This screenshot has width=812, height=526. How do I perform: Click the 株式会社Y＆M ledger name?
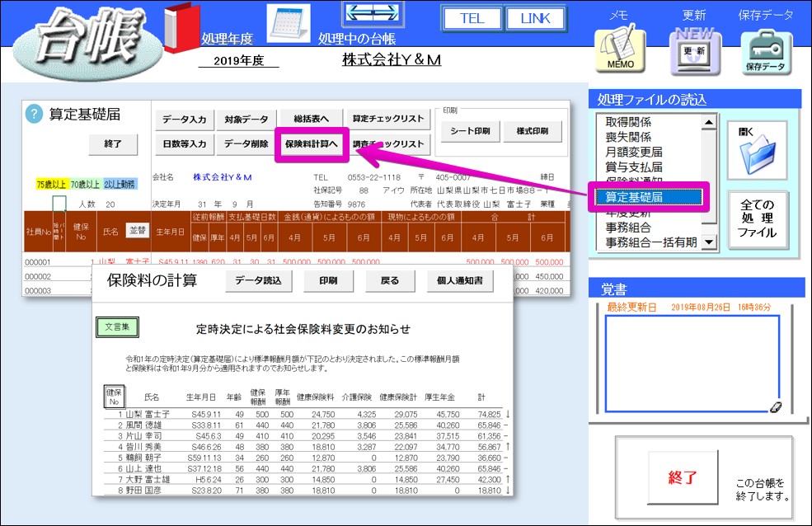[392, 60]
